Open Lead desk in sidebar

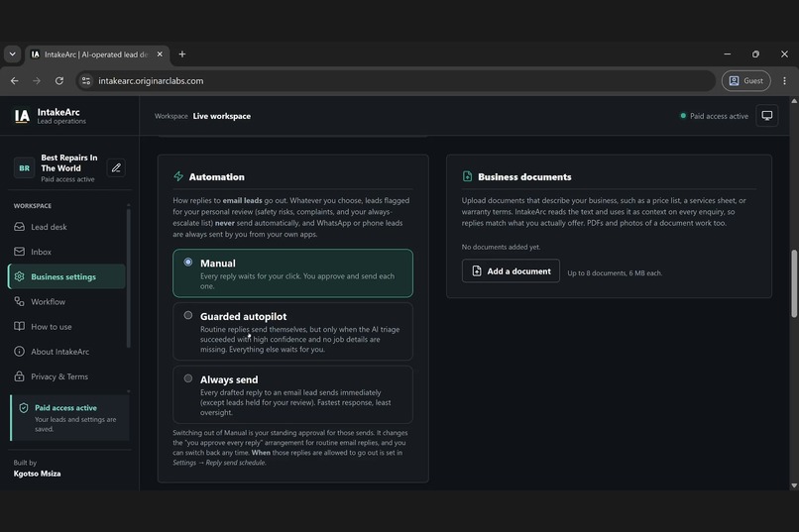[66, 227]
